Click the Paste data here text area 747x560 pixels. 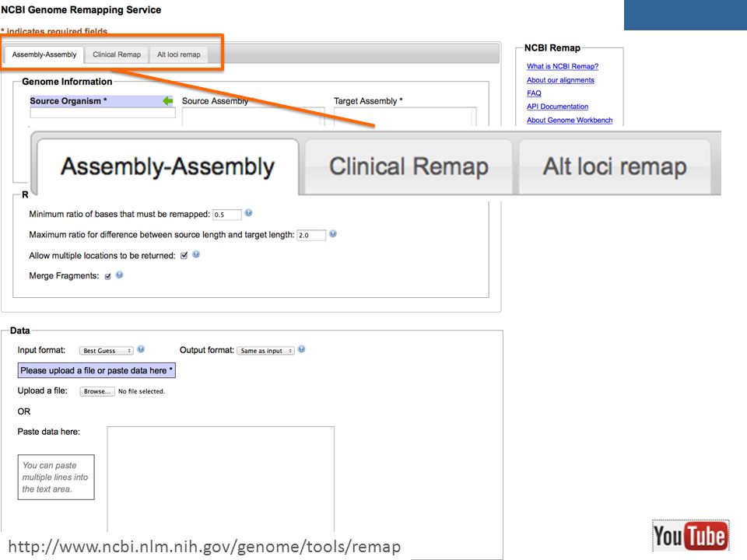pyautogui.click(x=220, y=478)
